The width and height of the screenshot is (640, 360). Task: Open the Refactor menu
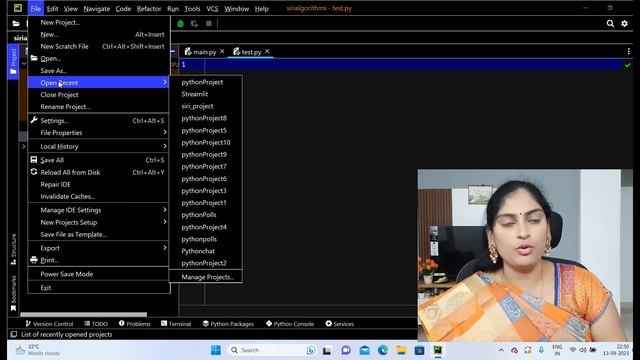pos(149,9)
